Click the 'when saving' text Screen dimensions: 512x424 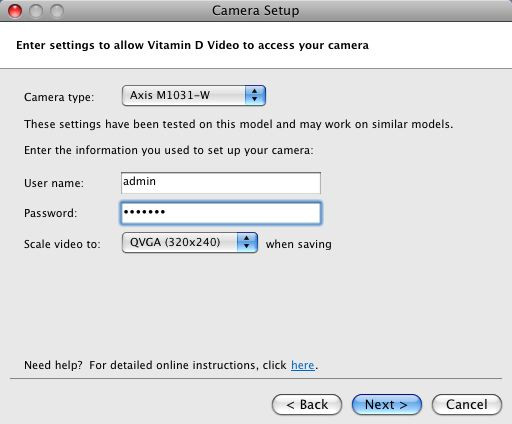point(299,244)
